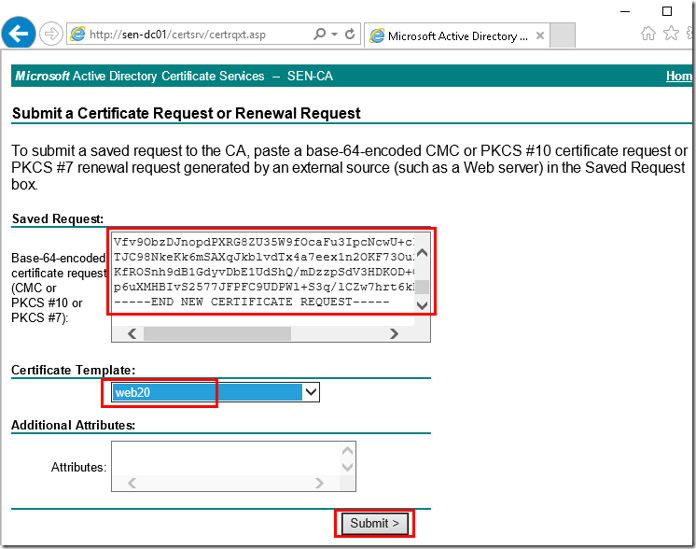Click the Saved Request scroll right arrow
696x549 pixels.
(x=394, y=333)
